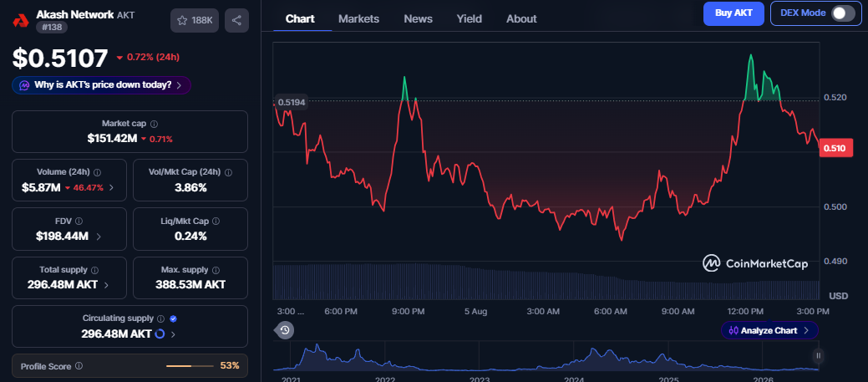Click the 53% profile score value
868x382 pixels.
(x=230, y=366)
